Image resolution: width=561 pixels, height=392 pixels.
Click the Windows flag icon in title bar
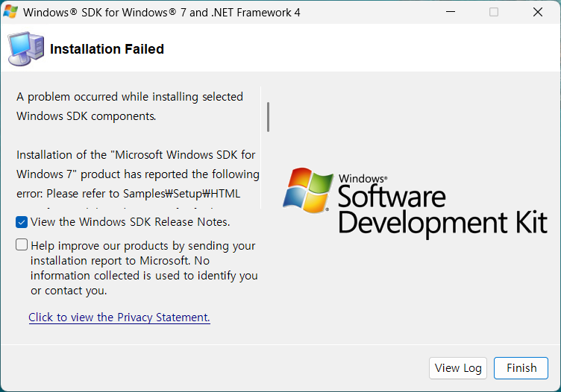[x=10, y=12]
